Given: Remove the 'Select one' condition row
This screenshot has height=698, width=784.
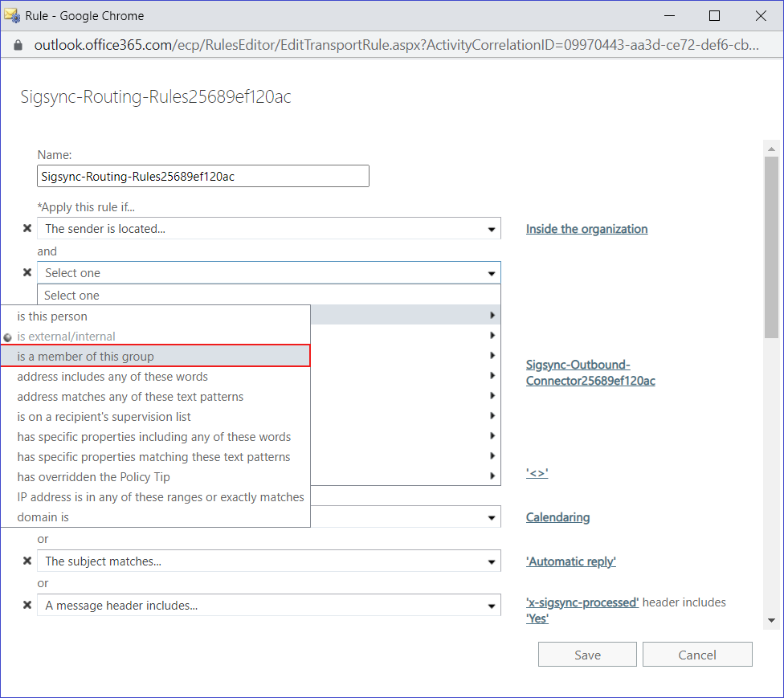Looking at the screenshot, I should click(27, 273).
